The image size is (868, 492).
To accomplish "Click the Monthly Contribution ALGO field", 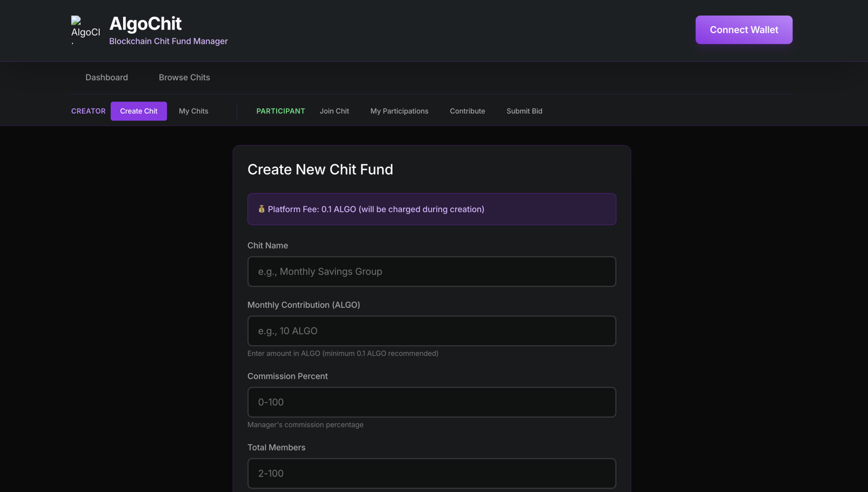I will 431,331.
